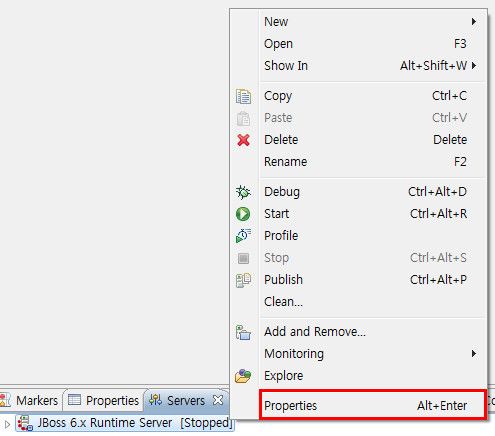Switch to the Properties view tab

pyautogui.click(x=104, y=400)
